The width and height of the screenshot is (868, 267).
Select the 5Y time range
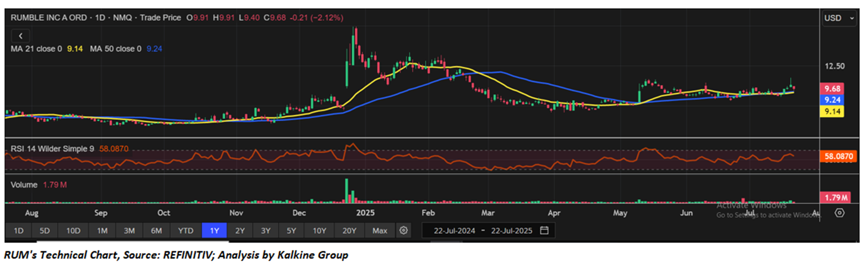tap(291, 231)
